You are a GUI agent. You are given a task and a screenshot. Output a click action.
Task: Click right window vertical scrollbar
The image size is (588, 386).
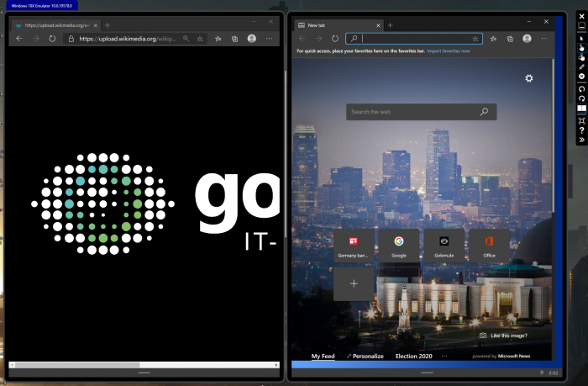click(x=553, y=135)
